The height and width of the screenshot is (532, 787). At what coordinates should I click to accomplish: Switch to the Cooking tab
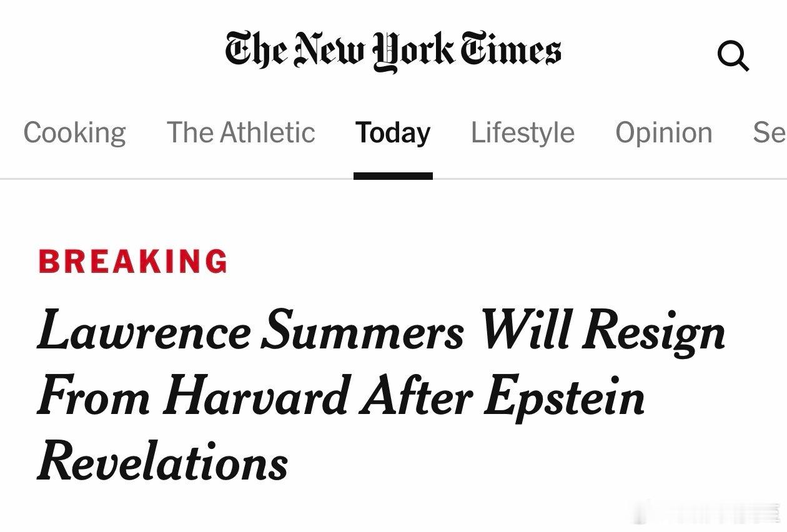74,132
